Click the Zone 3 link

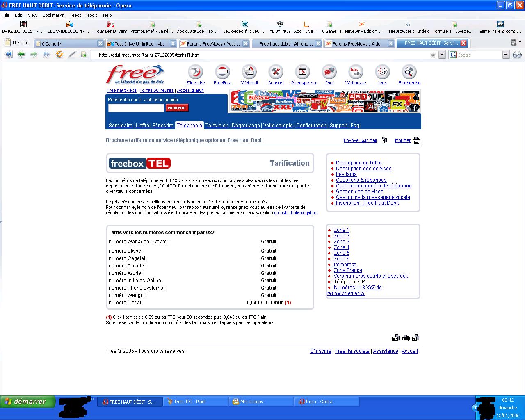342,242
